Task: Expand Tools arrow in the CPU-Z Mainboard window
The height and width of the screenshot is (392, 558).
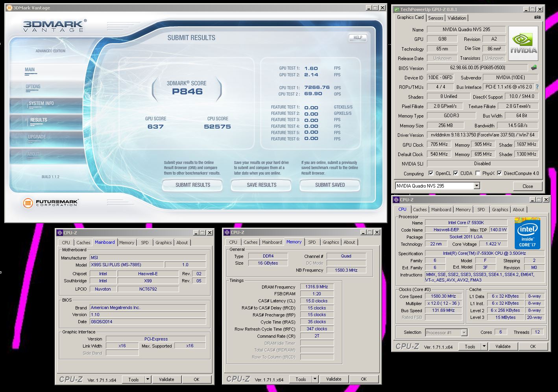Action: click(x=148, y=379)
